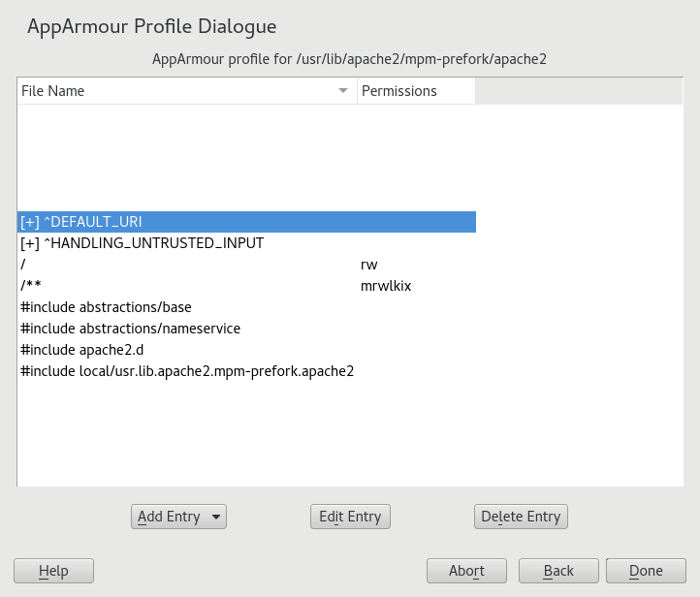Click the mrwlkix permissions cell

(386, 286)
